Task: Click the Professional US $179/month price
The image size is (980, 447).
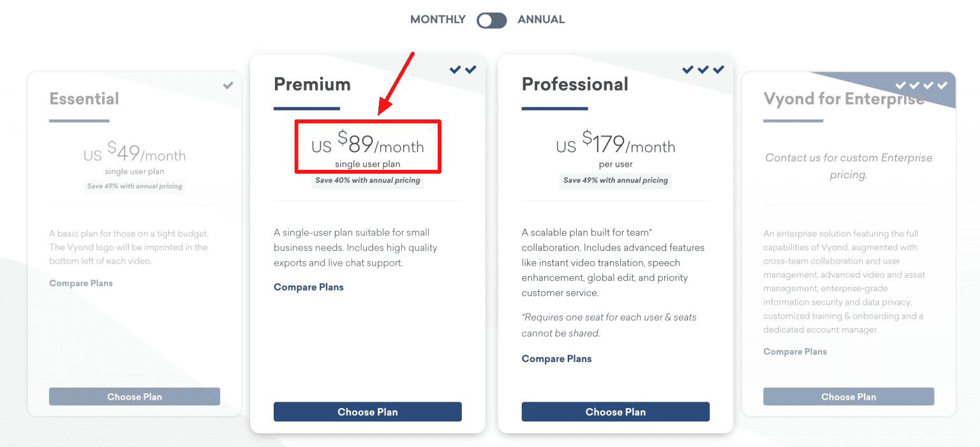Action: [x=616, y=146]
